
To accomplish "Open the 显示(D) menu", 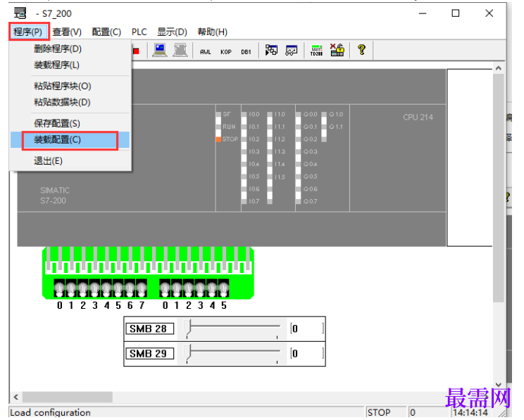I will pyautogui.click(x=172, y=32).
